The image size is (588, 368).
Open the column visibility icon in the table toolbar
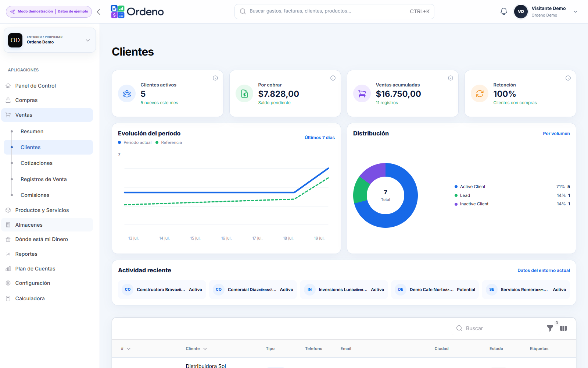563,328
